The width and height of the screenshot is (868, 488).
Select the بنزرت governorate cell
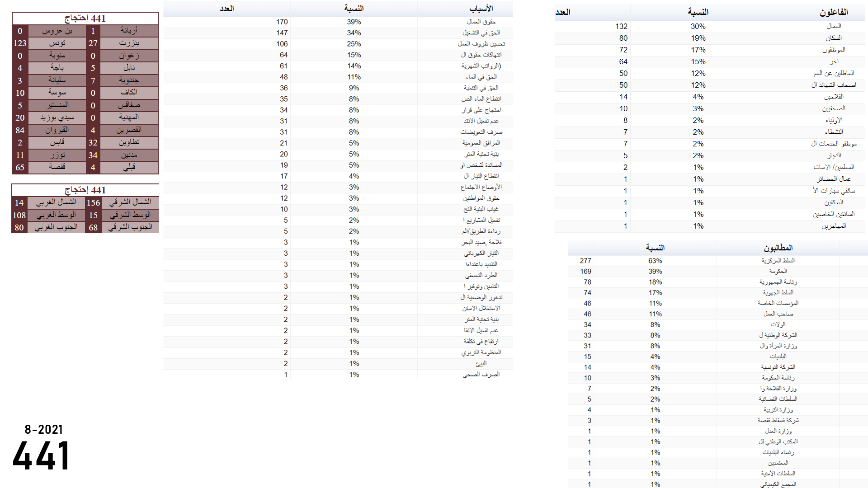[129, 43]
